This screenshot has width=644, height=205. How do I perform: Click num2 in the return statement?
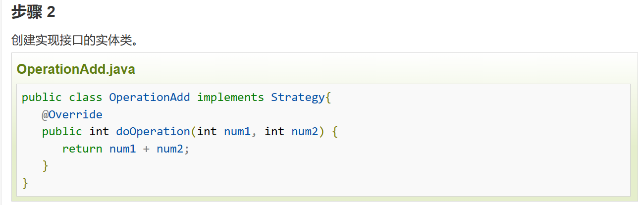click(x=169, y=149)
